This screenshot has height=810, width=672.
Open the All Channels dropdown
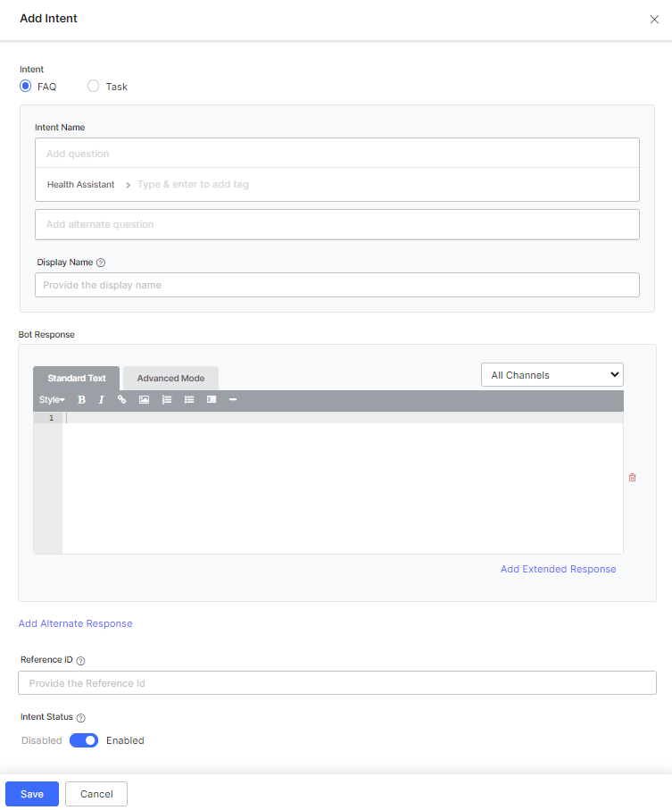552,375
